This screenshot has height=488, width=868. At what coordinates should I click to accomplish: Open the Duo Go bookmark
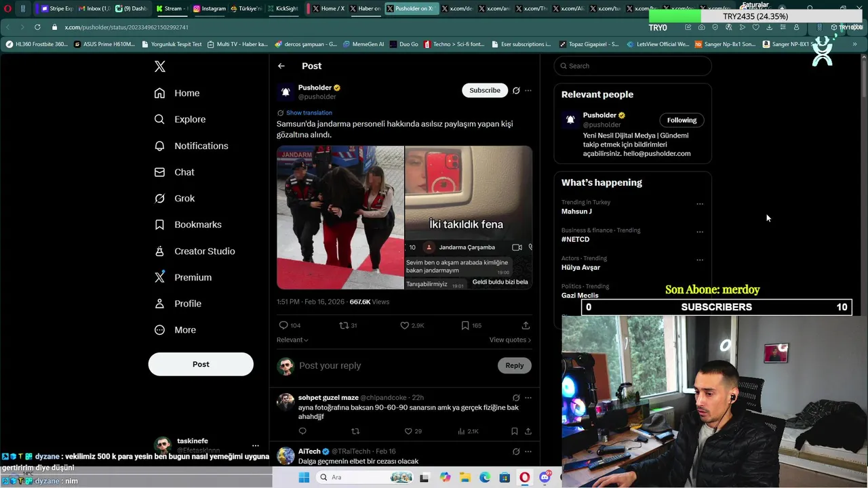404,44
